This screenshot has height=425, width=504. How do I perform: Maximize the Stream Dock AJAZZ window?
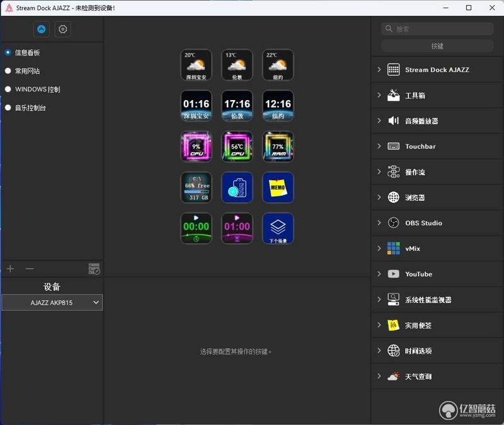click(469, 8)
